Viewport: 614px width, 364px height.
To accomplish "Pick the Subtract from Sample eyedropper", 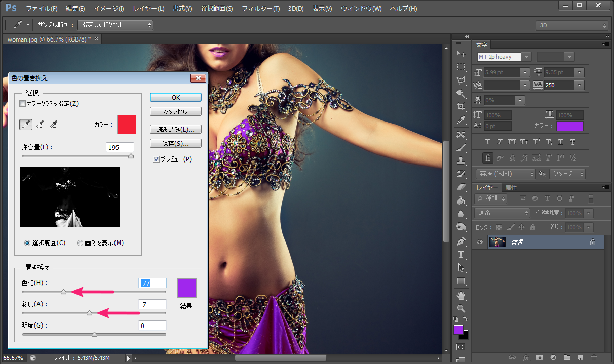I will coord(53,125).
